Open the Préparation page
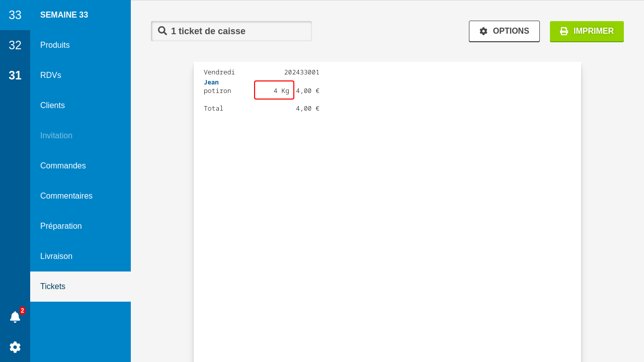The height and width of the screenshot is (362, 644). (61, 226)
